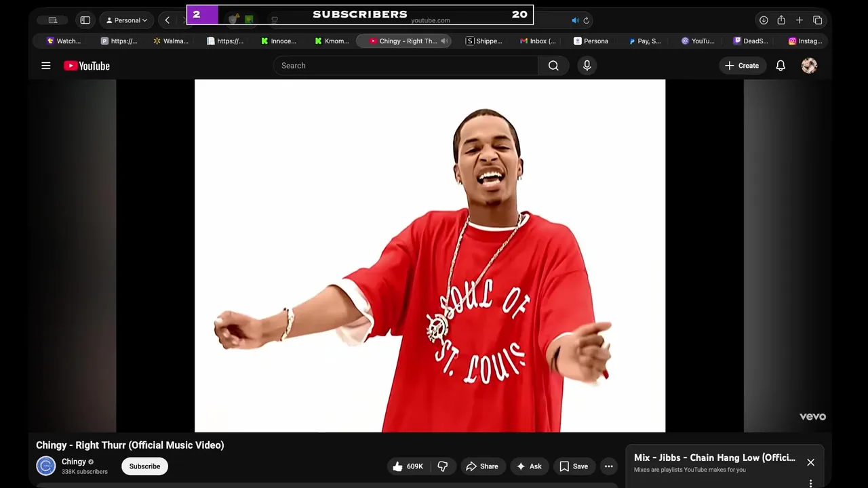Start voice search with microphone icon
Screen dimensions: 868x488
point(587,66)
